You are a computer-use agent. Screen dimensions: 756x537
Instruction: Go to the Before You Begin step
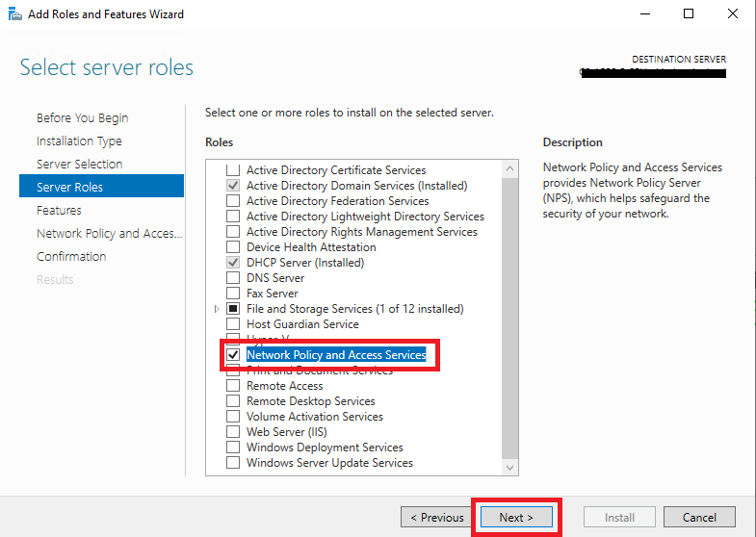(x=83, y=118)
